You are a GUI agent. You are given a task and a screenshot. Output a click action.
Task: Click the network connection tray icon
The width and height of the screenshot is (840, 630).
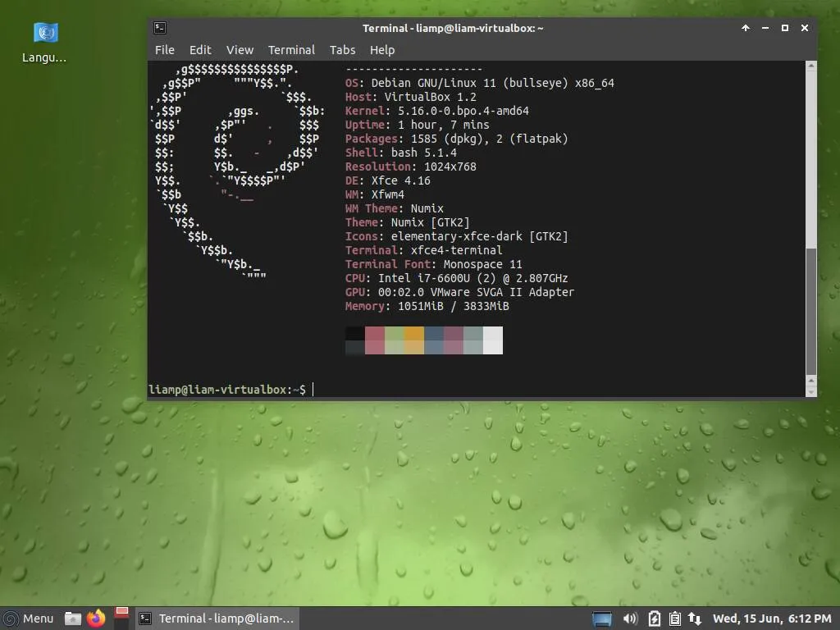pos(695,619)
